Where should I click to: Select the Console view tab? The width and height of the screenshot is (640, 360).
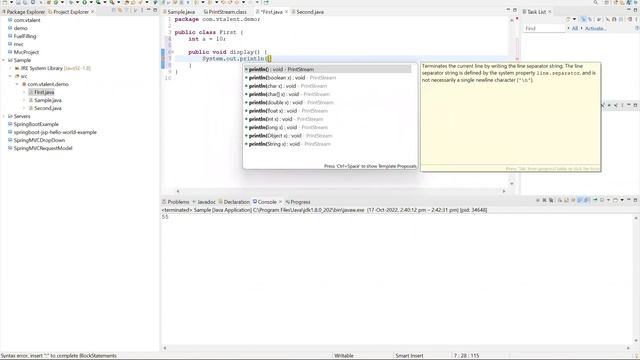click(x=267, y=202)
